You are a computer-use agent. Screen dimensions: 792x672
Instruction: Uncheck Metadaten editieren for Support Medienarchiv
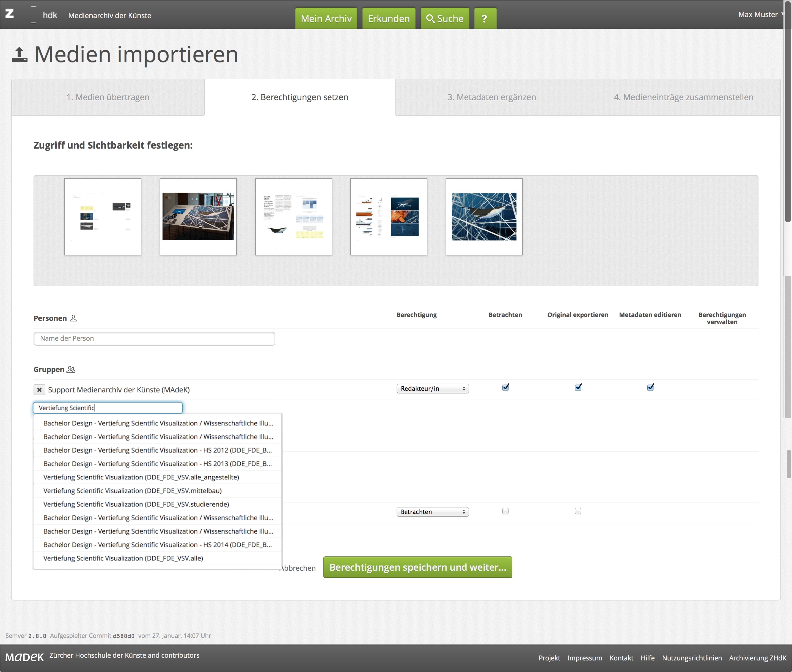coord(650,387)
